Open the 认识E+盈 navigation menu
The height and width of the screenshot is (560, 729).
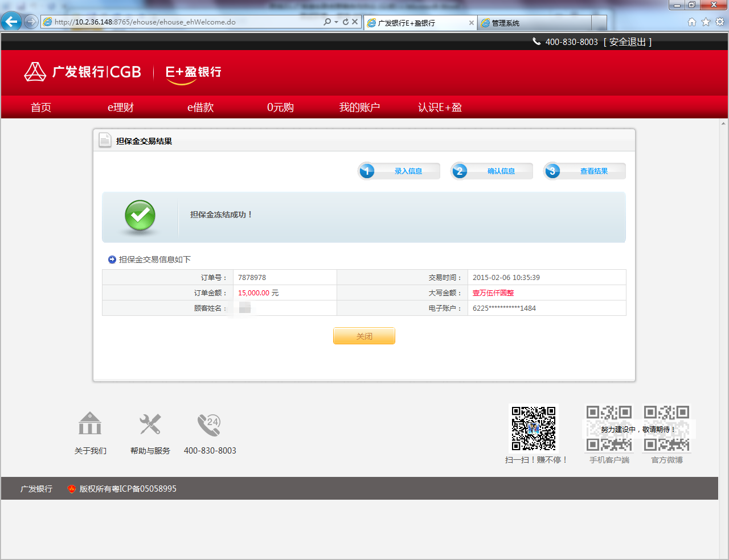tap(440, 108)
